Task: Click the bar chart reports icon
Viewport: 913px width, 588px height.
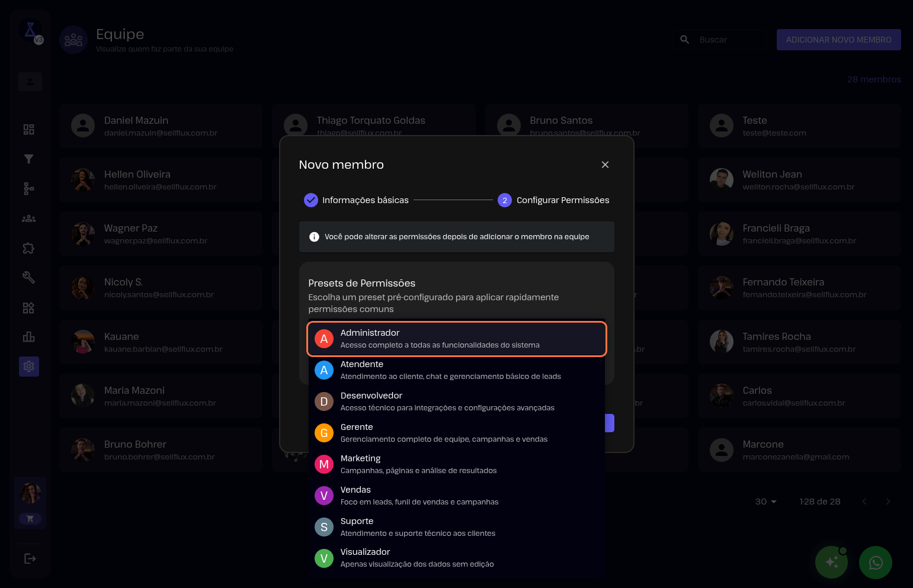Action: click(28, 337)
